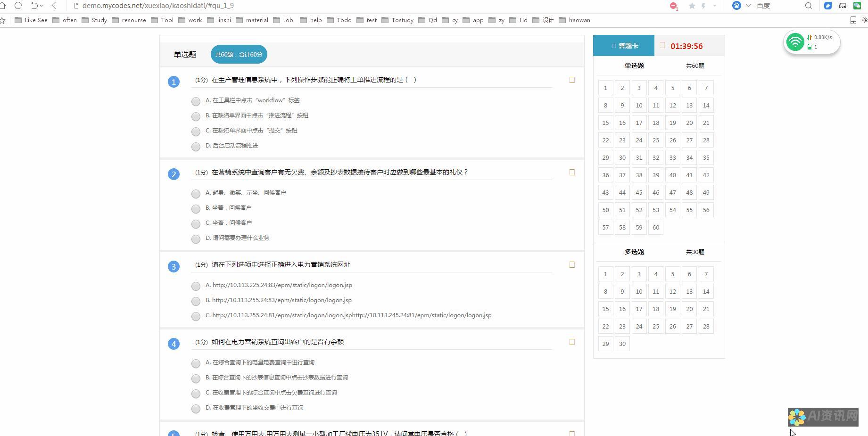Screen dimensions: 868x436
Task: Jump to multi-choice question 14 in answer card
Action: point(706,292)
